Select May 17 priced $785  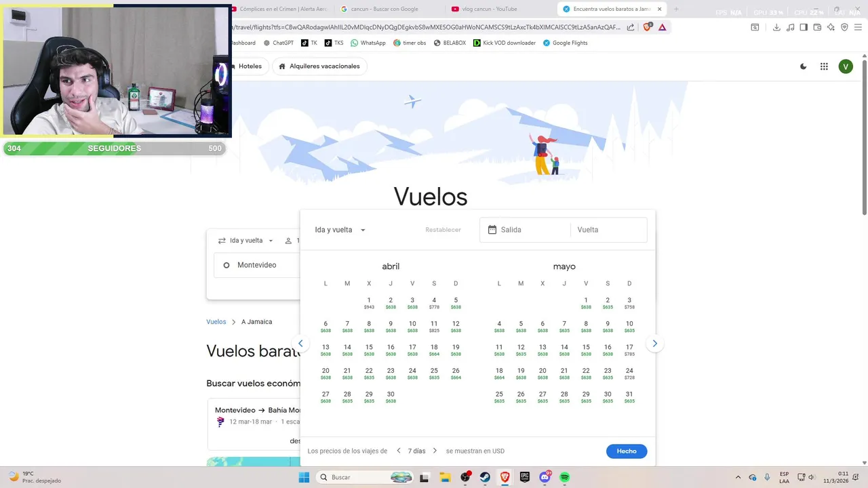(x=629, y=350)
